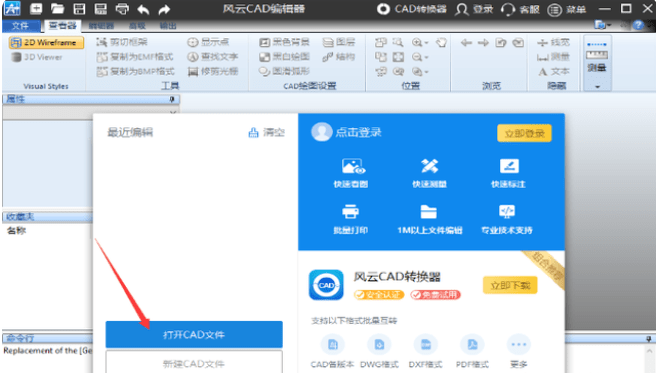Open the zoom in dropdown arrow

[426, 43]
